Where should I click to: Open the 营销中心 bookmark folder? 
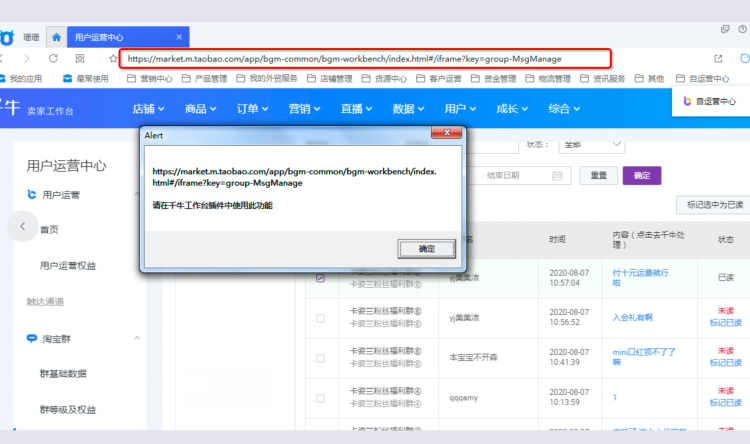tap(150, 78)
